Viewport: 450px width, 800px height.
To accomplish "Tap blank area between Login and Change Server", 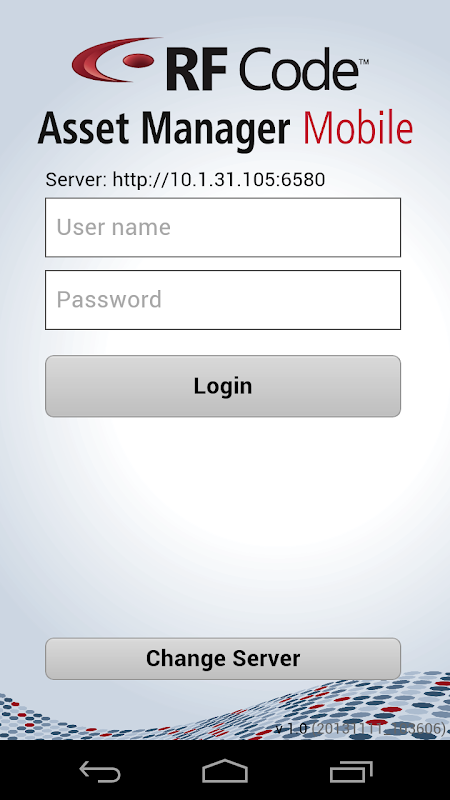I will click(223, 526).
